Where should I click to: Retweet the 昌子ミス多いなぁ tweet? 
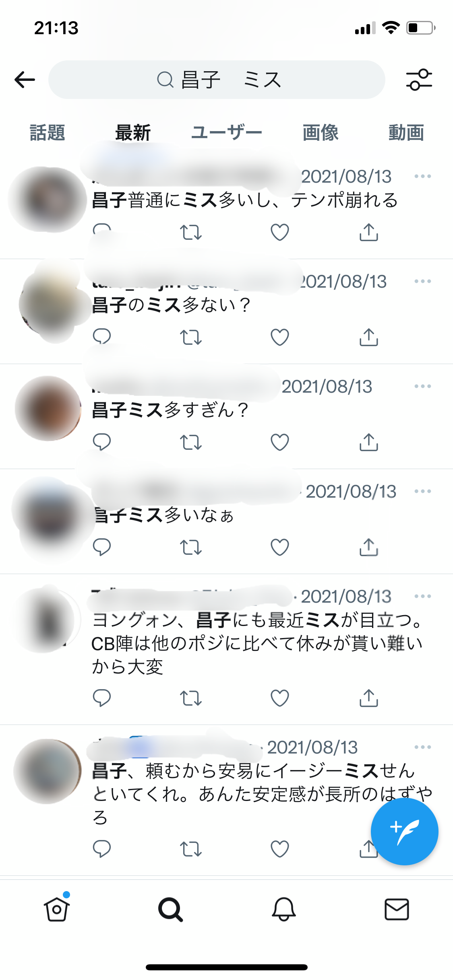(191, 547)
